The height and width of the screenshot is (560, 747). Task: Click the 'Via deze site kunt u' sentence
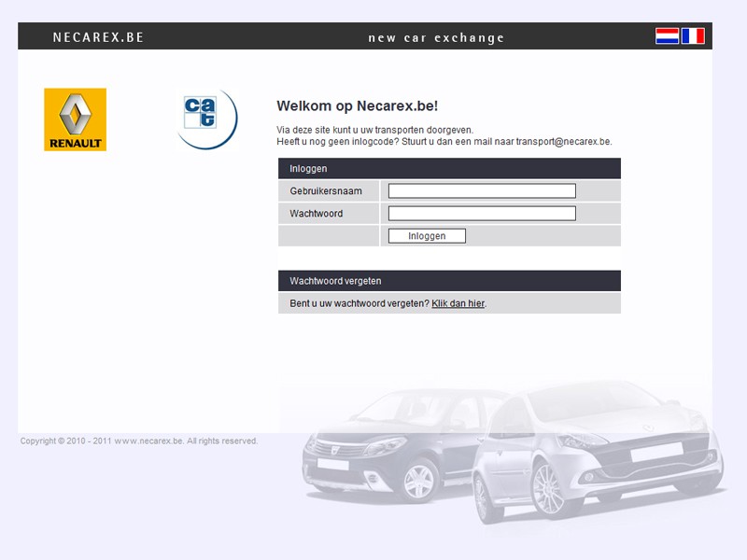click(375, 130)
